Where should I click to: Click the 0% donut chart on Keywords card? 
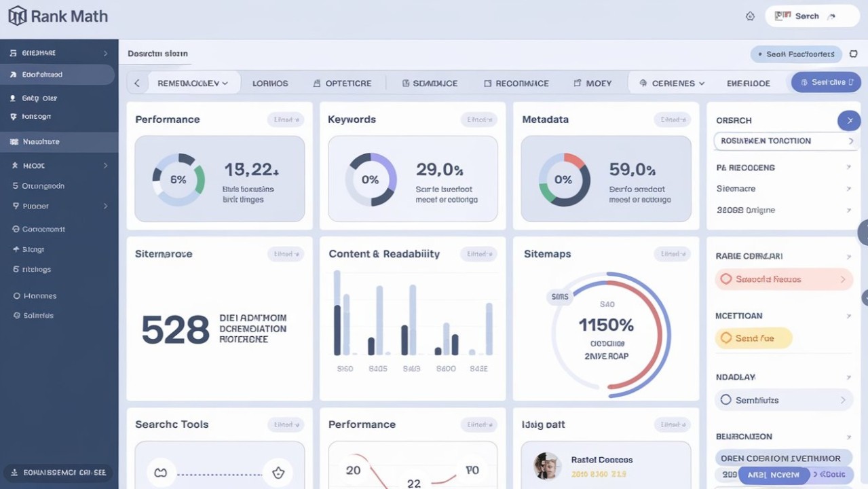click(x=371, y=179)
